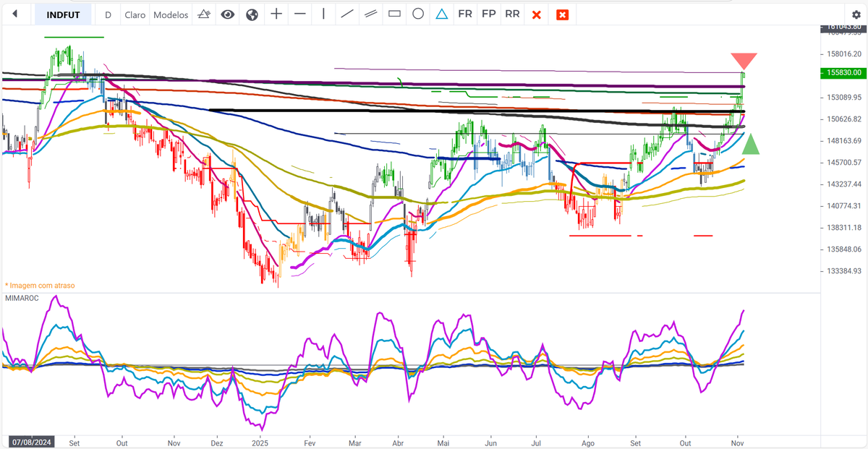Click the Imagem com atraso notice
The image size is (868, 449).
pos(40,286)
